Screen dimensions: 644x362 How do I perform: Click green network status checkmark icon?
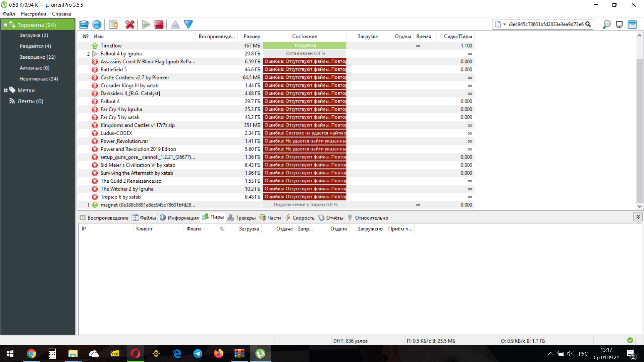coord(630,340)
